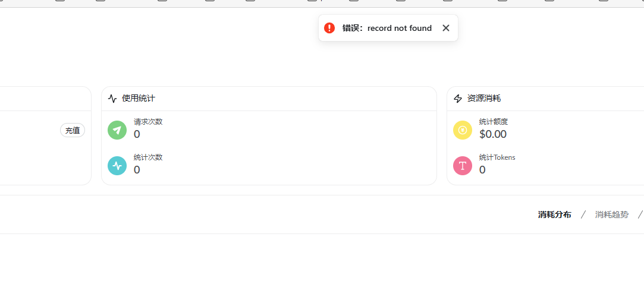Click the teal pulse 统计次数 icon

117,166
